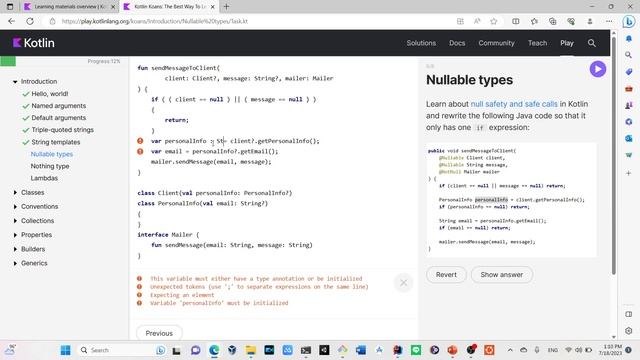Go to Previous task
This screenshot has height=360, width=640.
[x=159, y=333]
